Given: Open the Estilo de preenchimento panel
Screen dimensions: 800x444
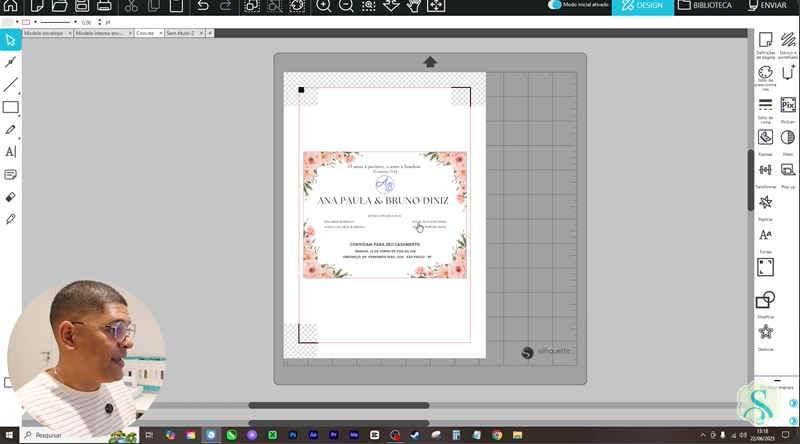Looking at the screenshot, I should point(765,78).
